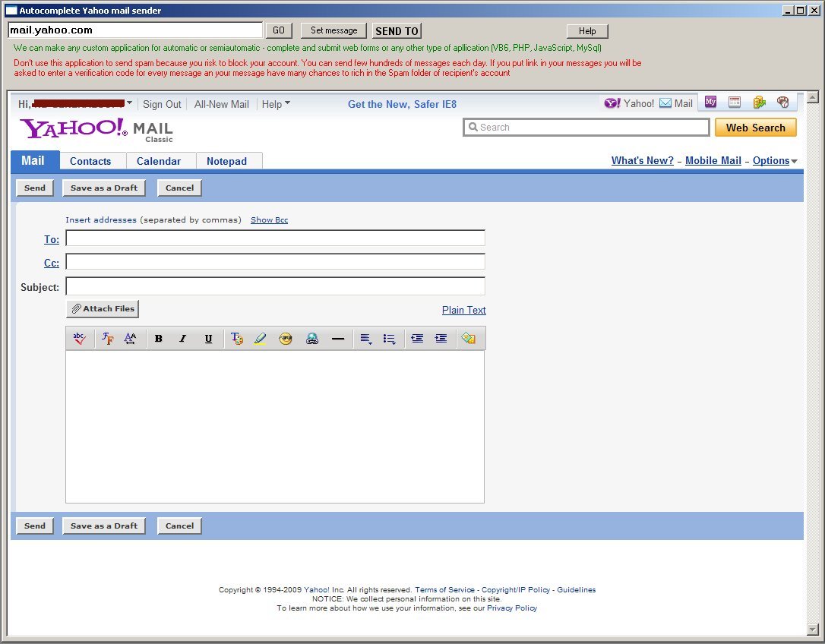
Task: Click the Yahoo! Mail Classic logo
Action: pos(96,130)
